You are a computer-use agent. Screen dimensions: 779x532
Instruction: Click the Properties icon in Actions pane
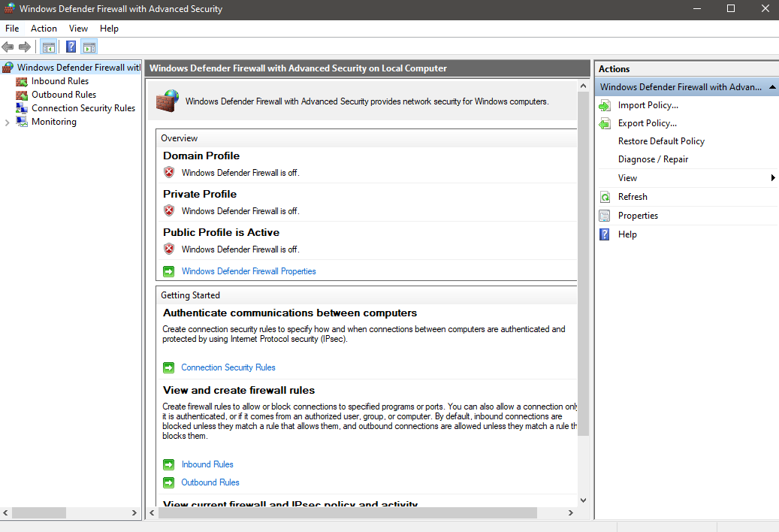pos(605,216)
